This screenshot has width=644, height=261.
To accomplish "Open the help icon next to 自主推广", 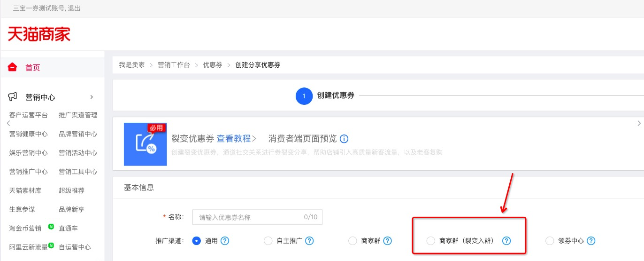I will [309, 241].
